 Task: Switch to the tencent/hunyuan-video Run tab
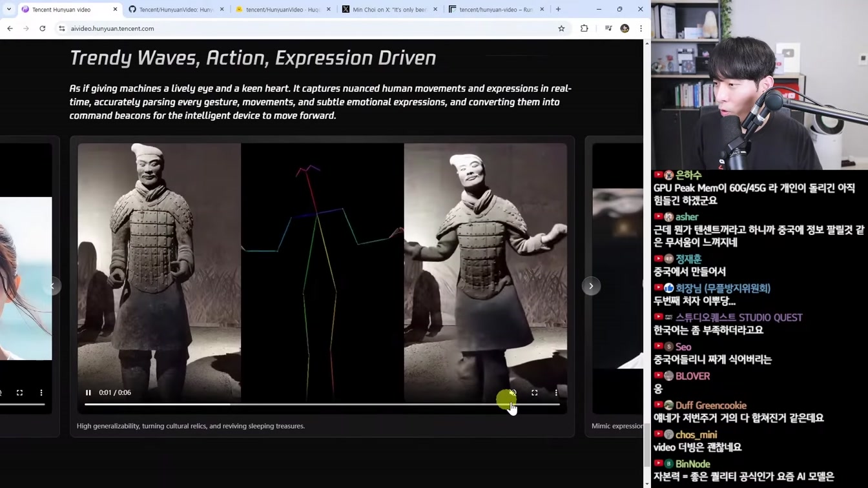pos(496,10)
